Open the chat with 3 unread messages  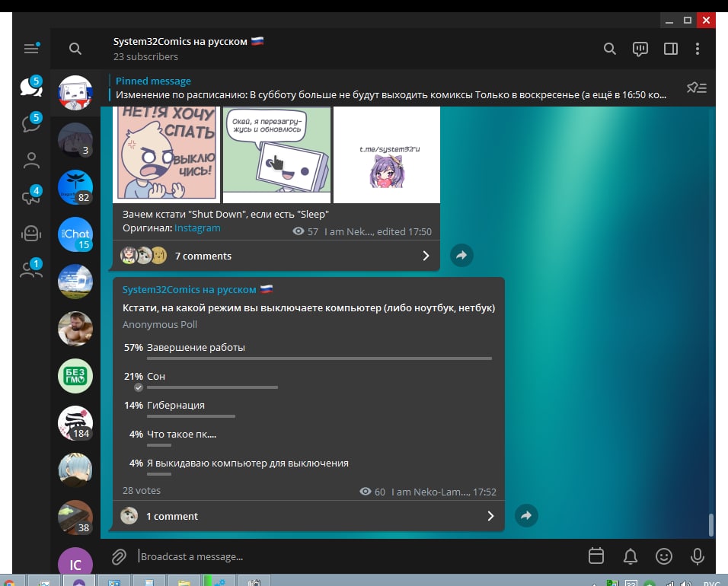pos(75,140)
